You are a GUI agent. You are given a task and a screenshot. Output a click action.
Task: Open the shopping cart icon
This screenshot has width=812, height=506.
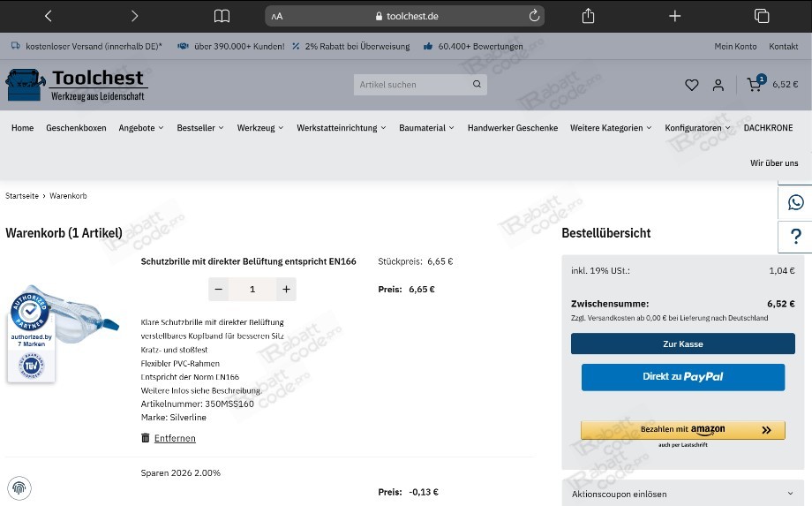coord(756,83)
